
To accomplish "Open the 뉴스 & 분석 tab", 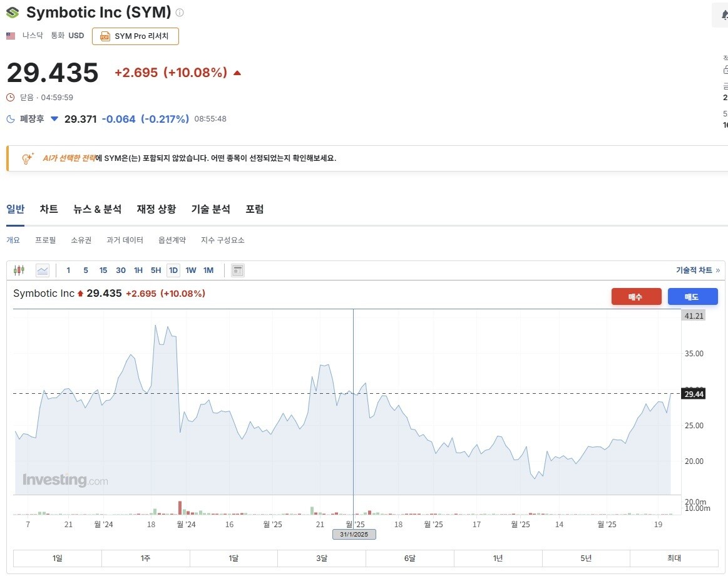I will pos(98,209).
